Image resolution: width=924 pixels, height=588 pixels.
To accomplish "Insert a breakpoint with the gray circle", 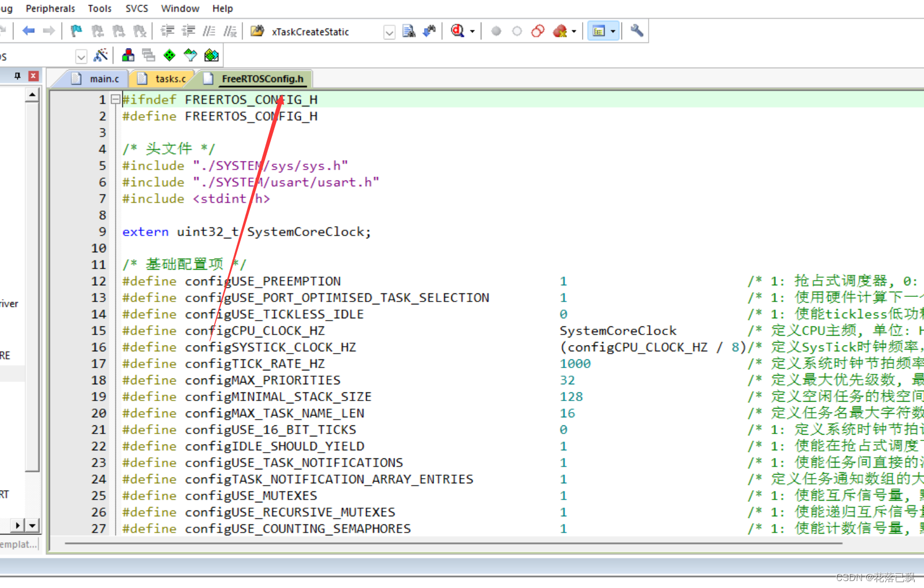I will click(496, 31).
